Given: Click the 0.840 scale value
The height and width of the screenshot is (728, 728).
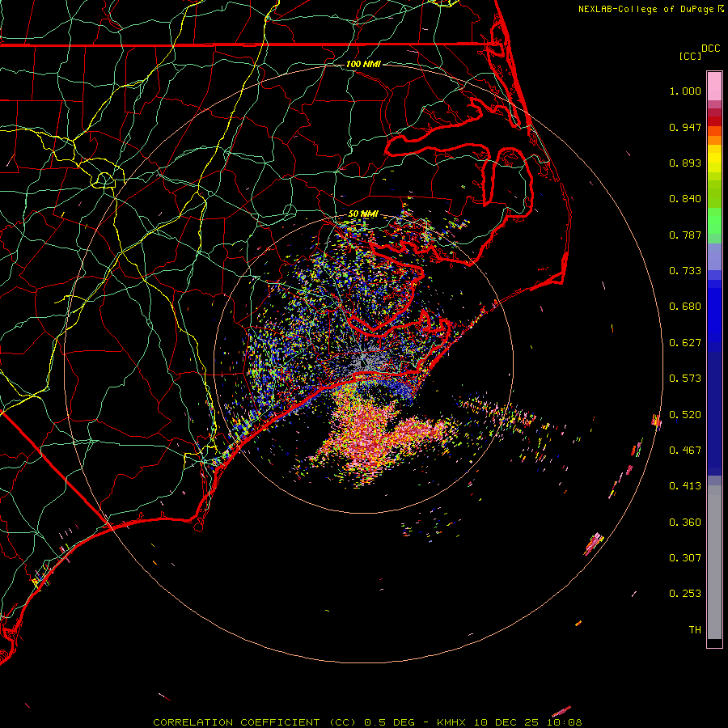Looking at the screenshot, I should [x=685, y=199].
